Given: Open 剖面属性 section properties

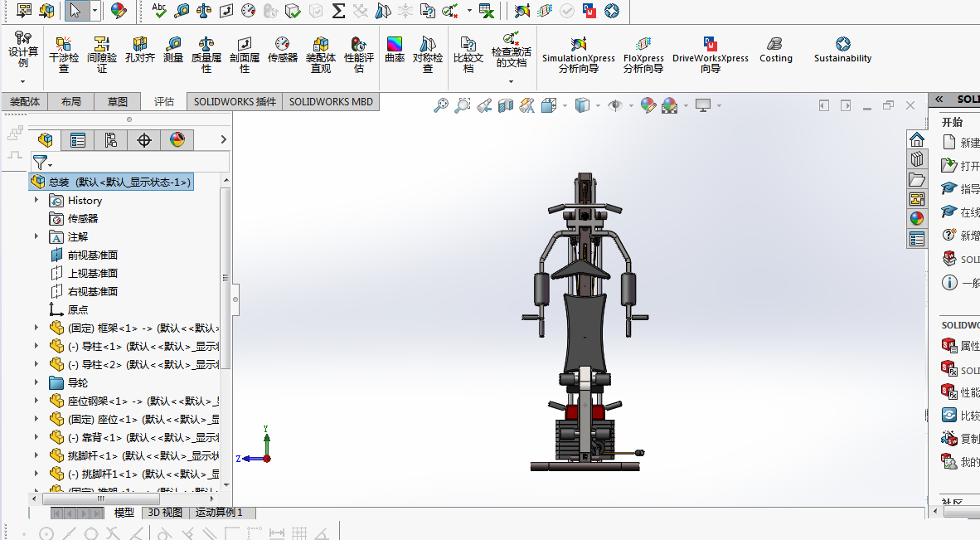Looking at the screenshot, I should (245, 55).
